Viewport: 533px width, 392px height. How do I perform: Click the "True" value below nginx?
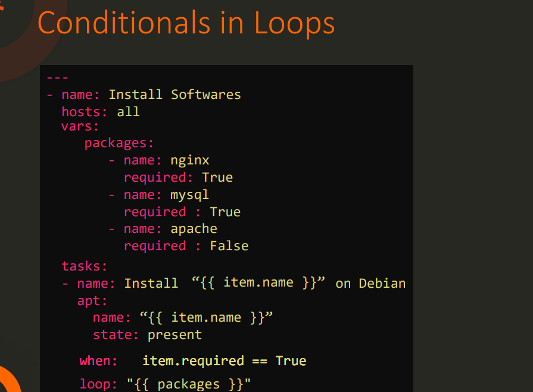(217, 178)
